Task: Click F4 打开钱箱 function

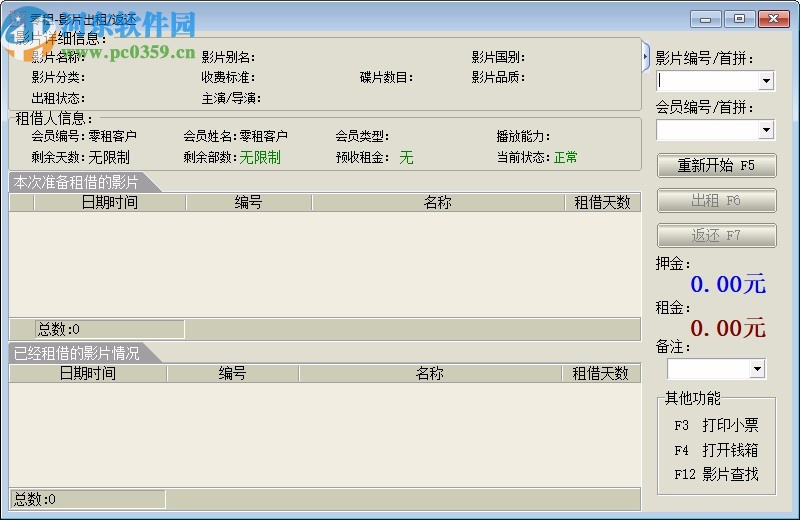Action: pos(716,450)
